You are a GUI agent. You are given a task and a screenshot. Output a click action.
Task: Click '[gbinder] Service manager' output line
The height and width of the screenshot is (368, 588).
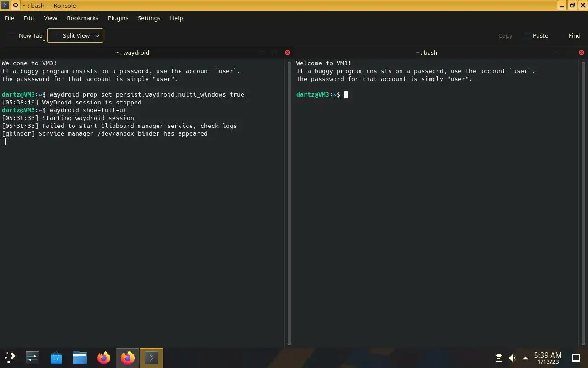(105, 133)
